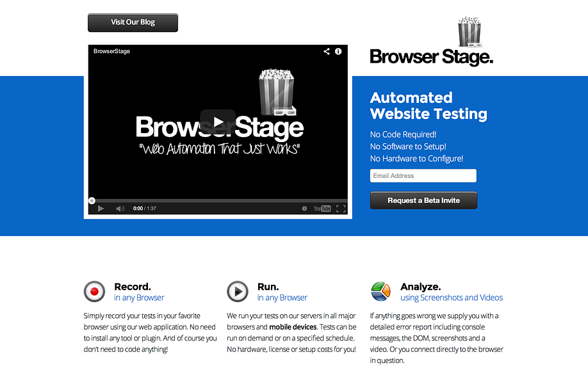This screenshot has height=384, width=588.
Task: Share the BrowserStage video
Action: coord(327,51)
